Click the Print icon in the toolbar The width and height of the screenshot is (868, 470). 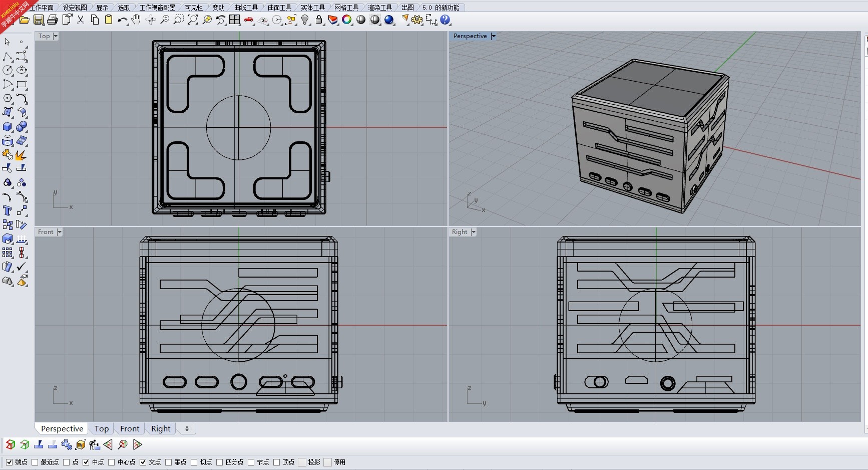coord(53,20)
